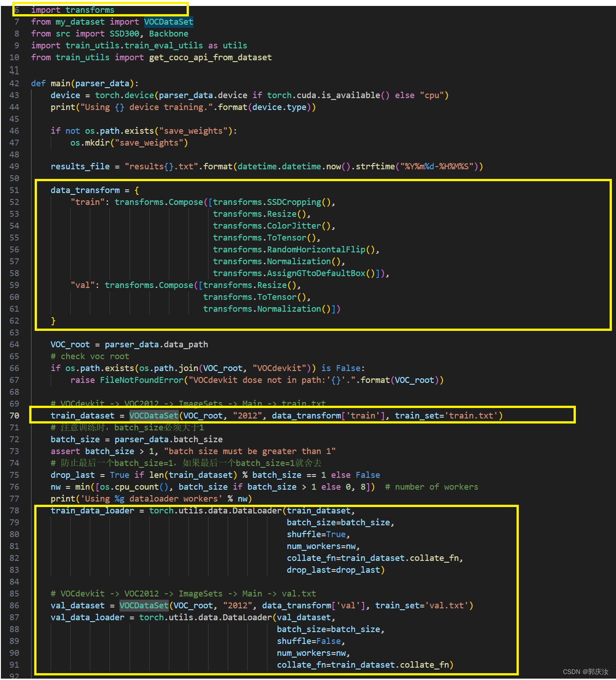Click 'train_dataset' on line 70
The width and height of the screenshot is (616, 680).
83,416
